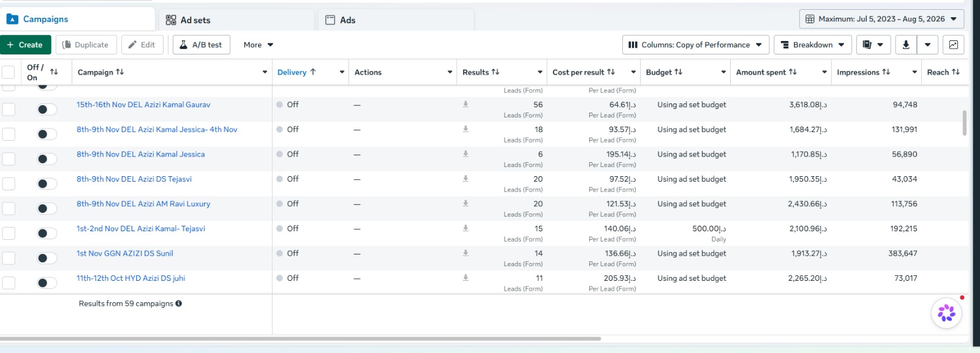Check the select-all campaigns header checkbox

[9, 72]
